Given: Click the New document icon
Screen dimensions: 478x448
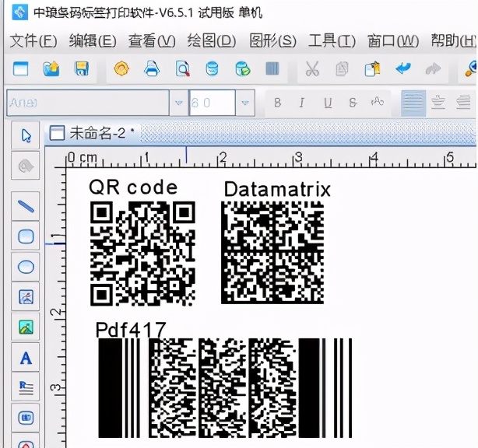Looking at the screenshot, I should click(21, 68).
